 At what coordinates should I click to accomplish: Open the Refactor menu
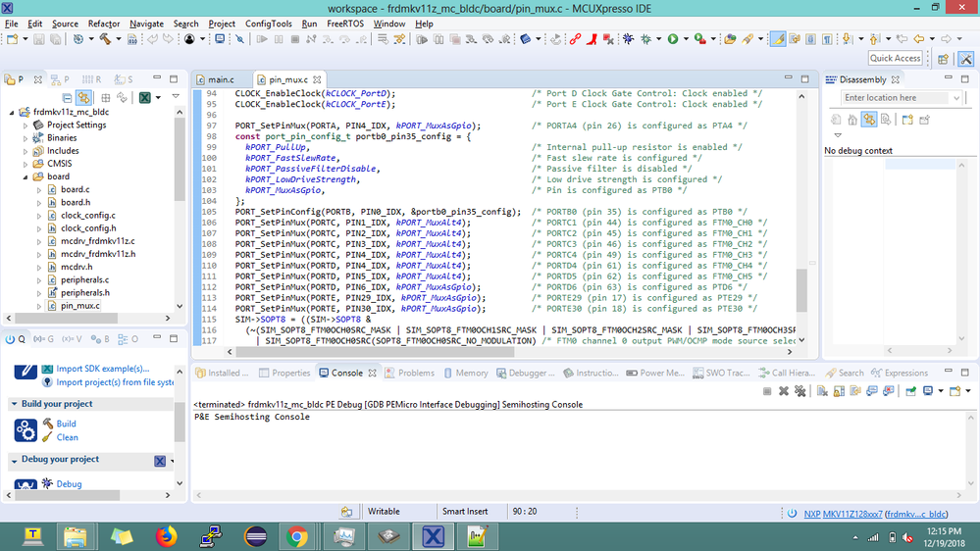tap(104, 24)
